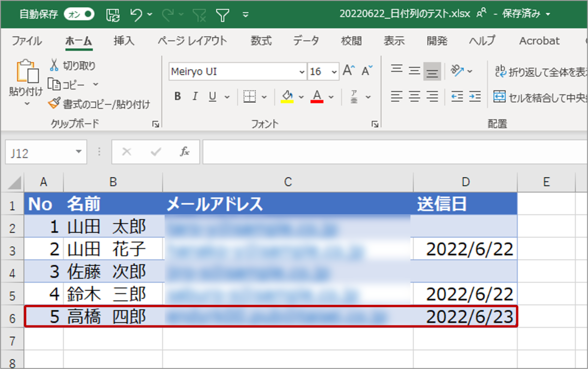
Task: Click 切り取り cut button
Action: [73, 66]
